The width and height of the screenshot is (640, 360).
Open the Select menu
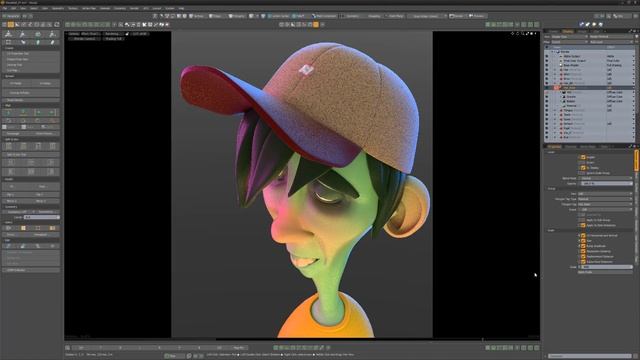tap(34, 8)
